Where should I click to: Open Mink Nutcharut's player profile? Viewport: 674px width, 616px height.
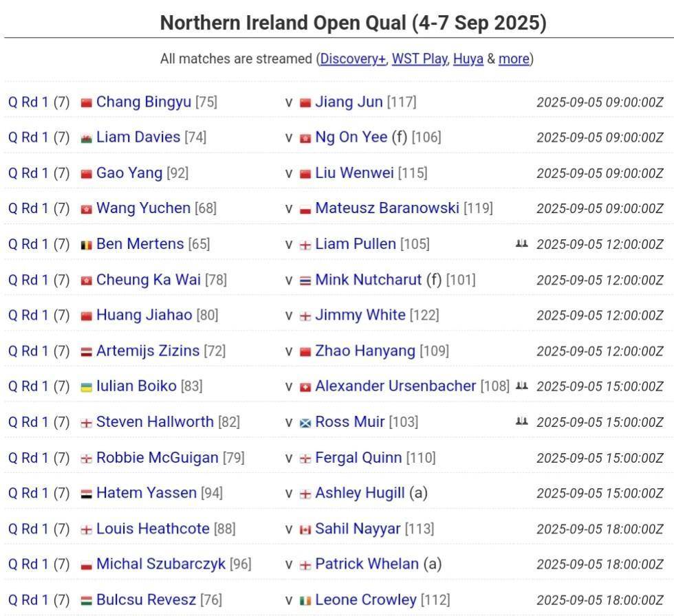pyautogui.click(x=369, y=279)
